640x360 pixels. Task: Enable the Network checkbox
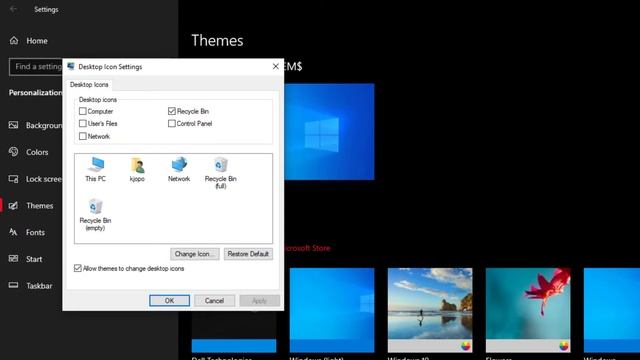point(83,136)
